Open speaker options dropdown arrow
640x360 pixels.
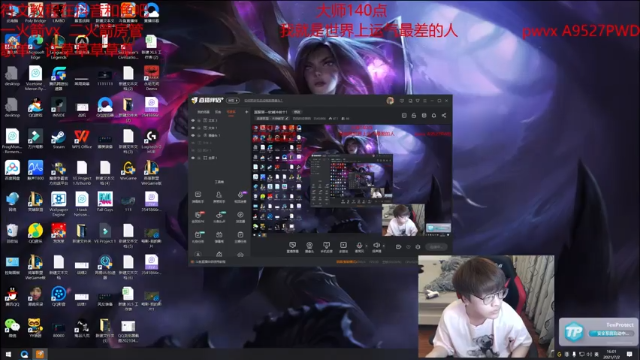tap(384, 246)
